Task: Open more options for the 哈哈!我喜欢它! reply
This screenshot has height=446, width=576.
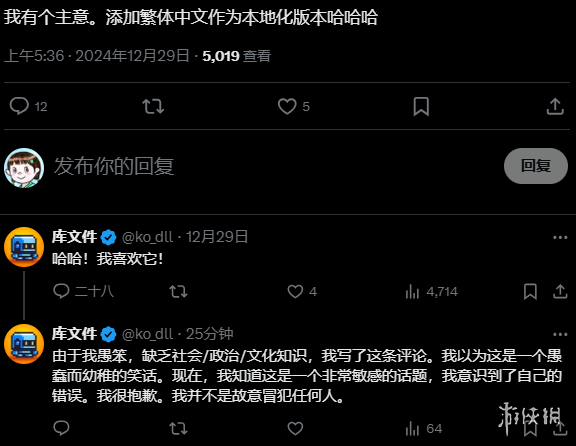Action: click(x=560, y=238)
